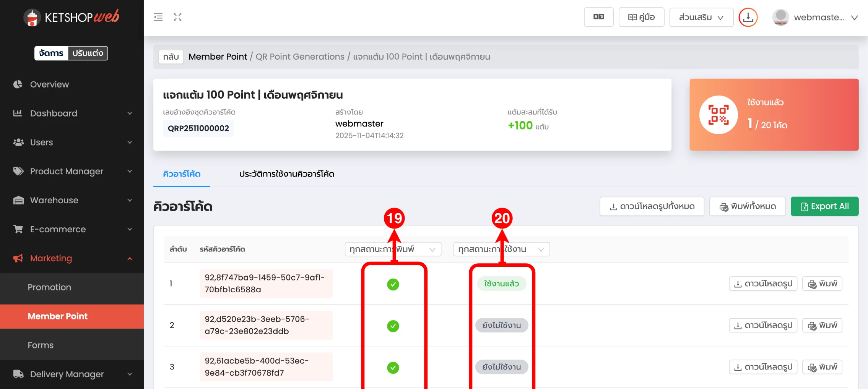Click the webmaster profile avatar
This screenshot has height=389, width=868.
coord(780,18)
